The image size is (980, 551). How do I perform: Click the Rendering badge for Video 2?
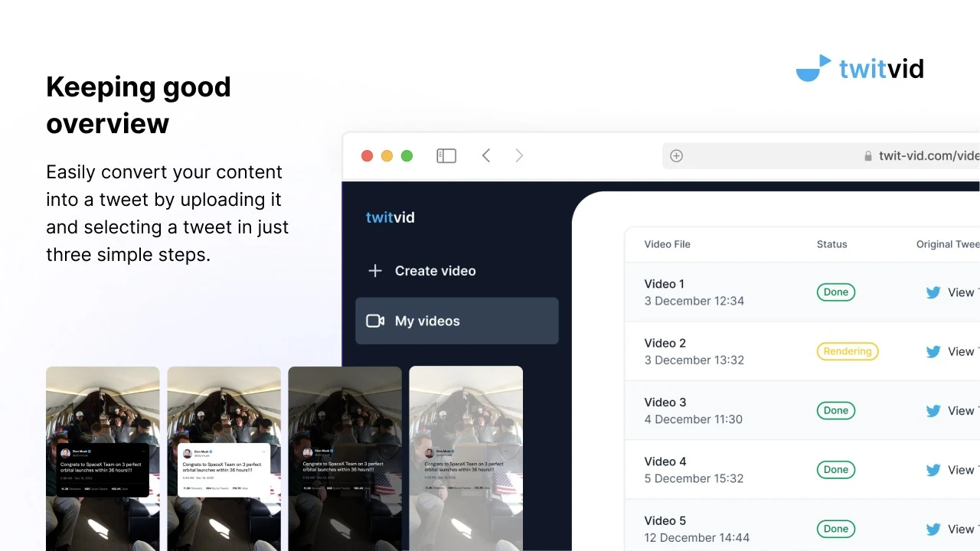(x=848, y=351)
